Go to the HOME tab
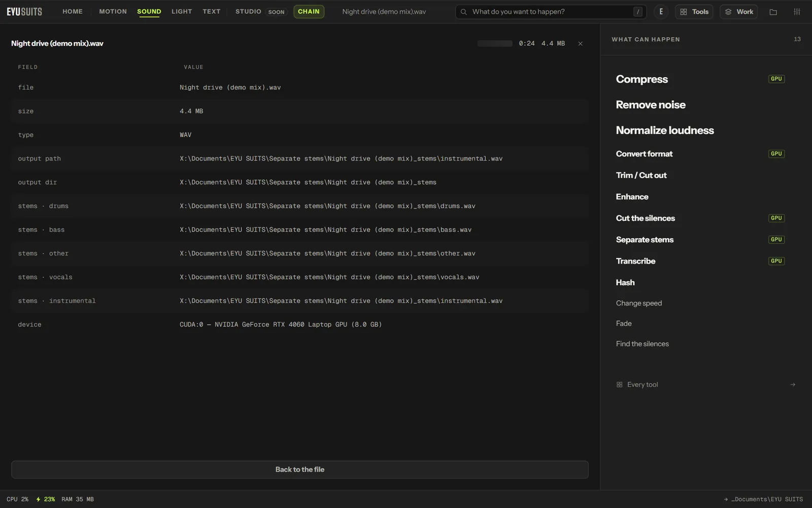This screenshot has height=508, width=812. pyautogui.click(x=73, y=11)
